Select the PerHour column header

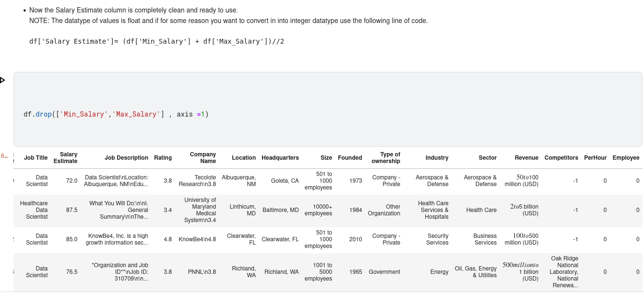point(595,158)
